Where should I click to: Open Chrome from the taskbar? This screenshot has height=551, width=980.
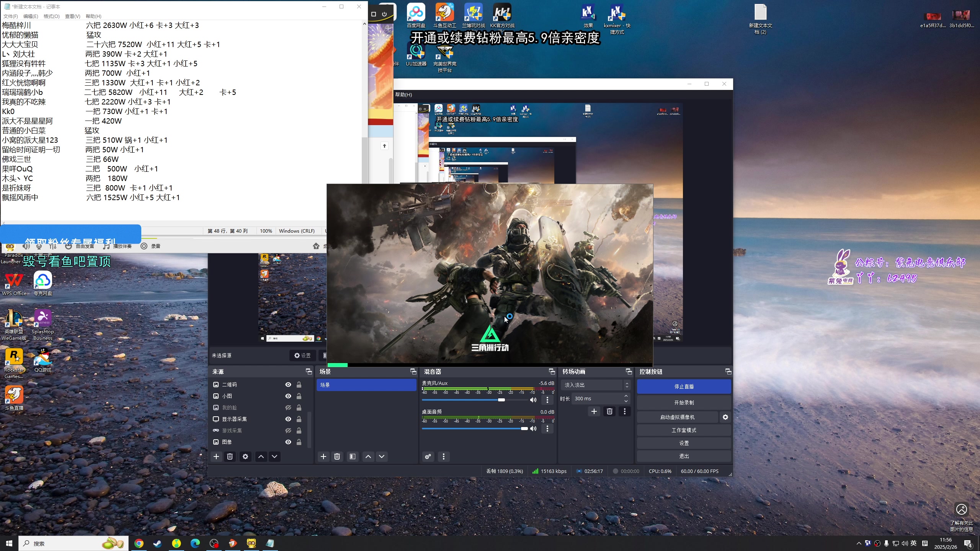click(139, 543)
